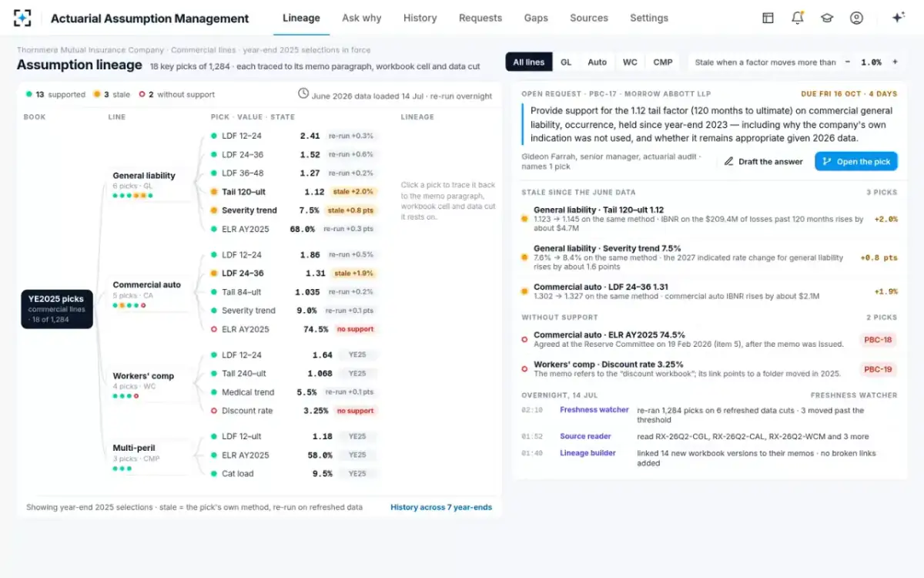Decrease the stale threshold with minus
The image size is (924, 578).
[848, 62]
